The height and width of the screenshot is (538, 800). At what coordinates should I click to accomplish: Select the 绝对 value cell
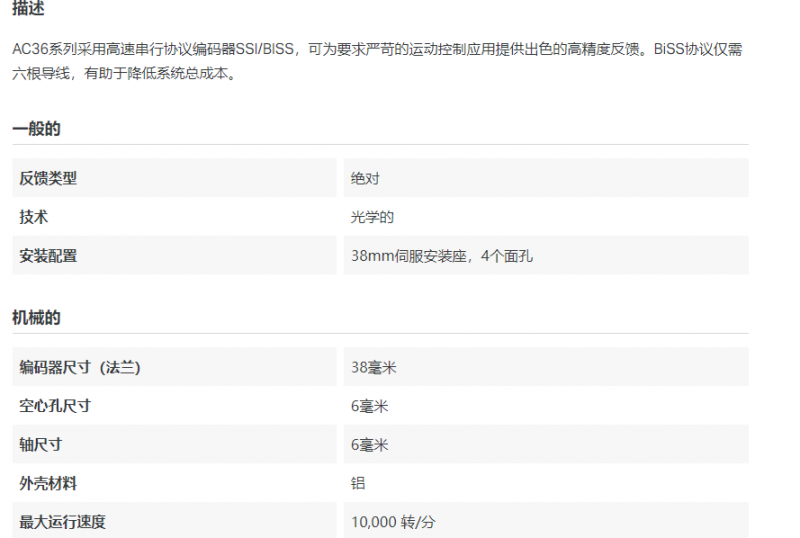pyautogui.click(x=365, y=178)
